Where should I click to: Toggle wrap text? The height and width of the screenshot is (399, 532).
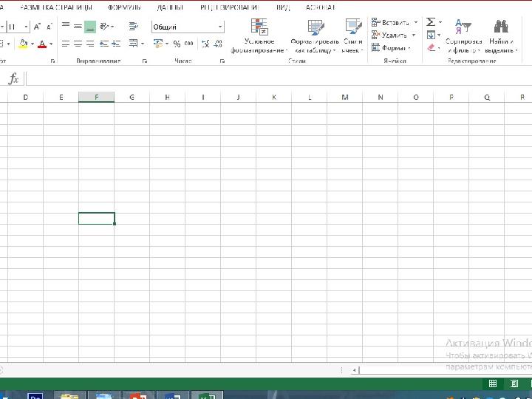click(x=133, y=26)
